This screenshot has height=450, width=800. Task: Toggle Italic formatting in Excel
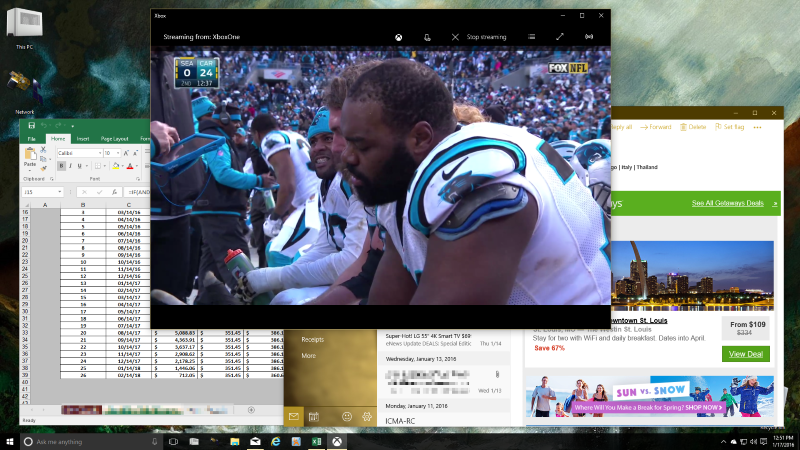coord(71,166)
